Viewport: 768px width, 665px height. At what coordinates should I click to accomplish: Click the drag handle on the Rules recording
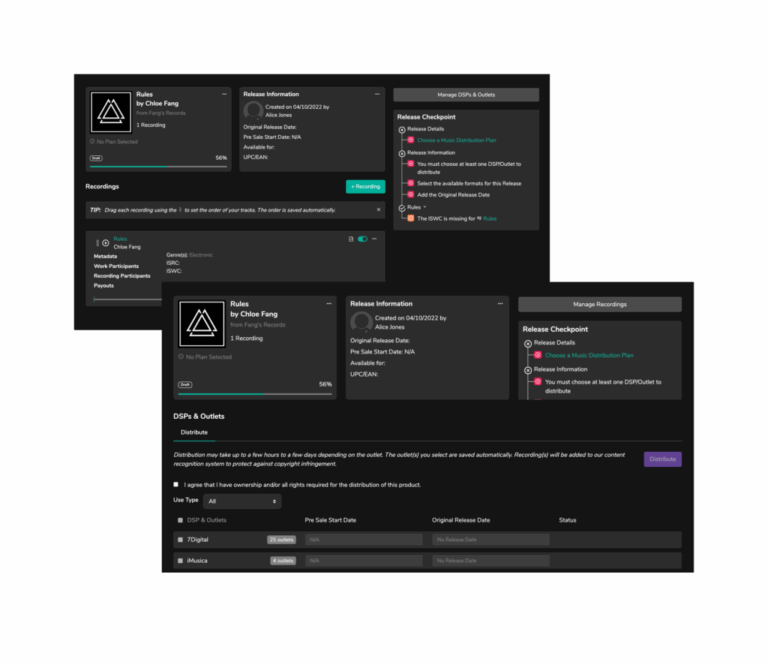click(97, 242)
